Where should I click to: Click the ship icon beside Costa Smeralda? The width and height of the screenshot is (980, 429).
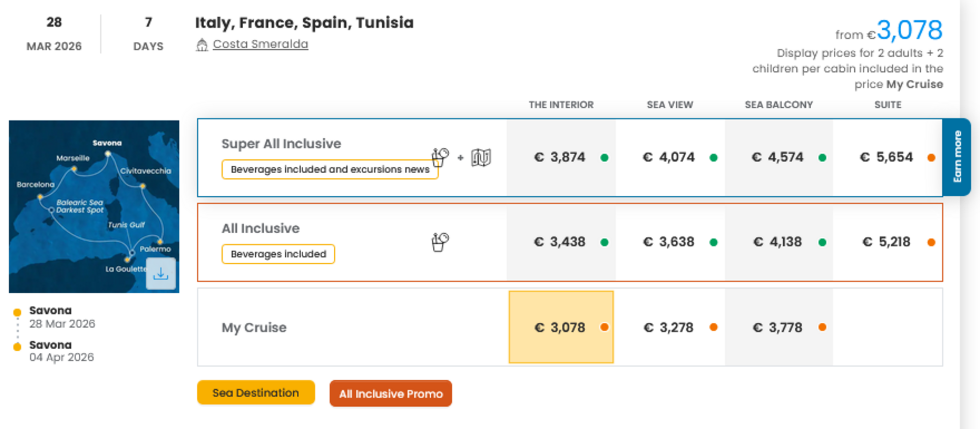pyautogui.click(x=201, y=45)
